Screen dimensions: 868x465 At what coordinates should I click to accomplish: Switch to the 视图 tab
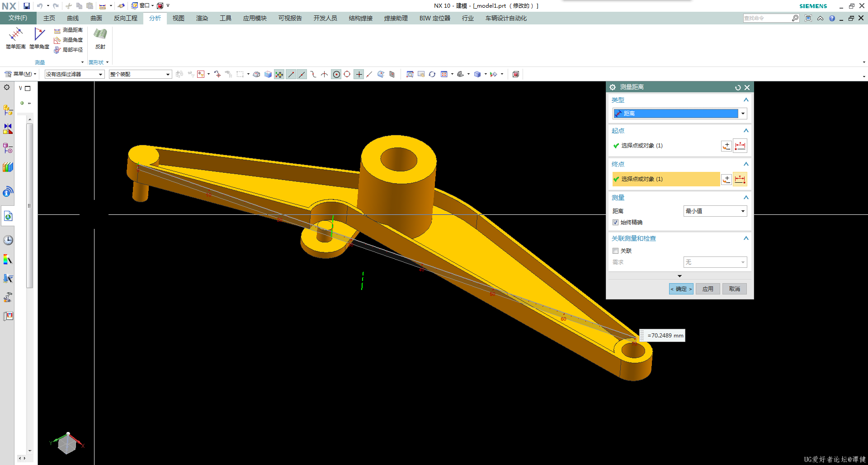[x=179, y=18]
